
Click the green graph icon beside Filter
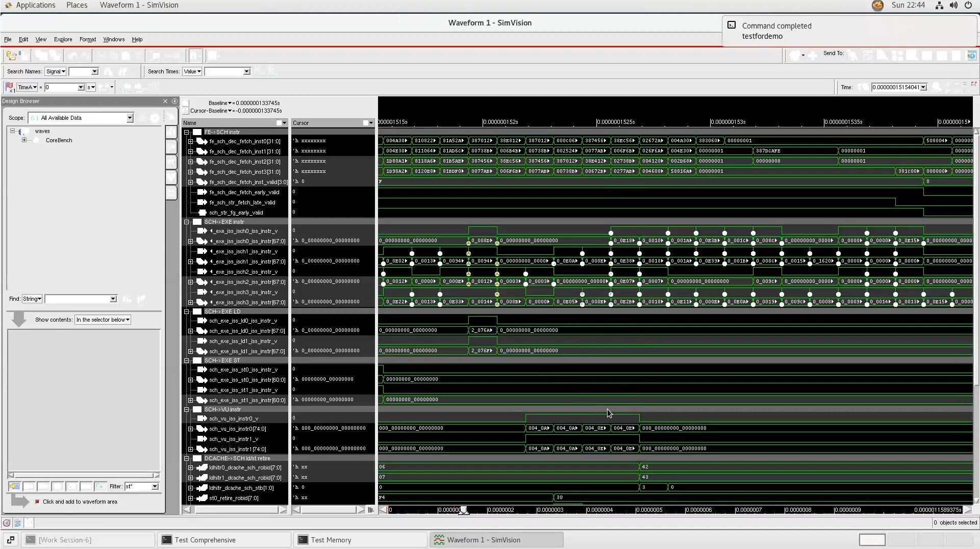[100, 486]
